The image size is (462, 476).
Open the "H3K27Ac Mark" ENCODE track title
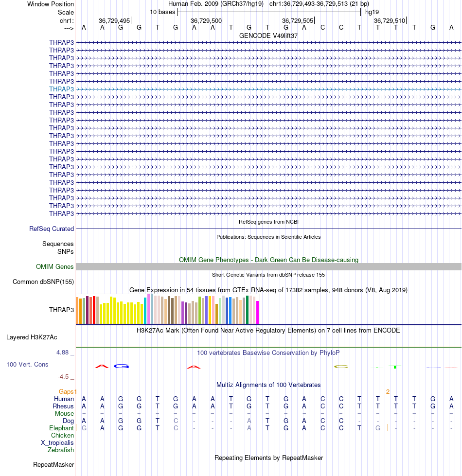(x=268, y=331)
